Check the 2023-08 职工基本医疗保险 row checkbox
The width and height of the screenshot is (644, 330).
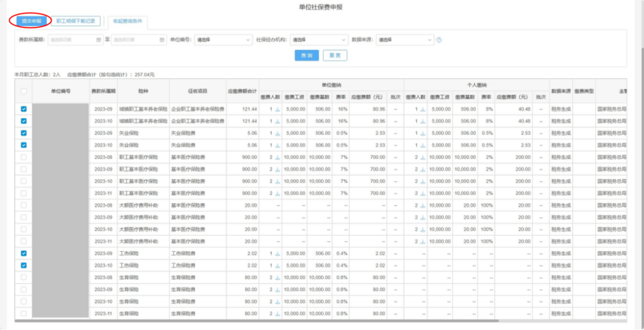coord(23,158)
